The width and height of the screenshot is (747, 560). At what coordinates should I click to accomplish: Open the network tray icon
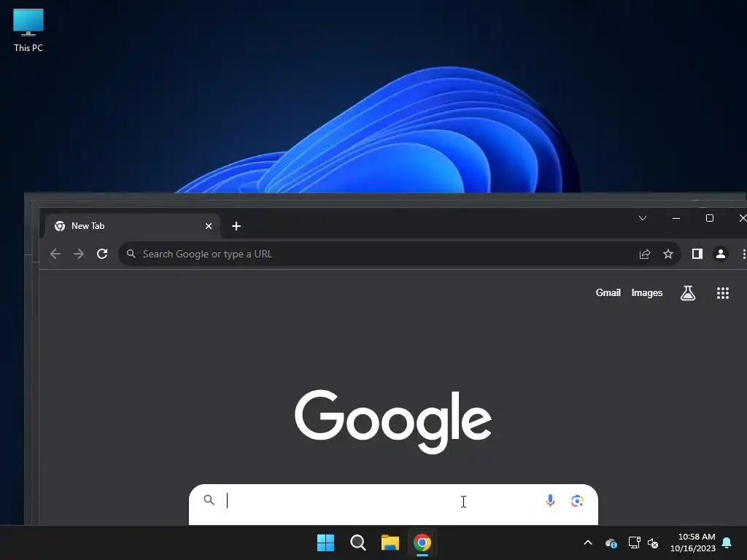click(x=634, y=542)
